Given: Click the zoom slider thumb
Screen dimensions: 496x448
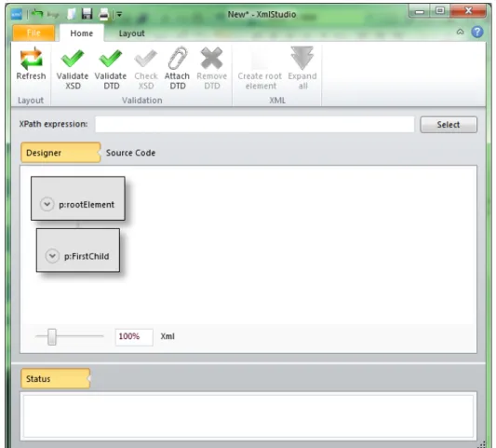Looking at the screenshot, I should pos(52,336).
